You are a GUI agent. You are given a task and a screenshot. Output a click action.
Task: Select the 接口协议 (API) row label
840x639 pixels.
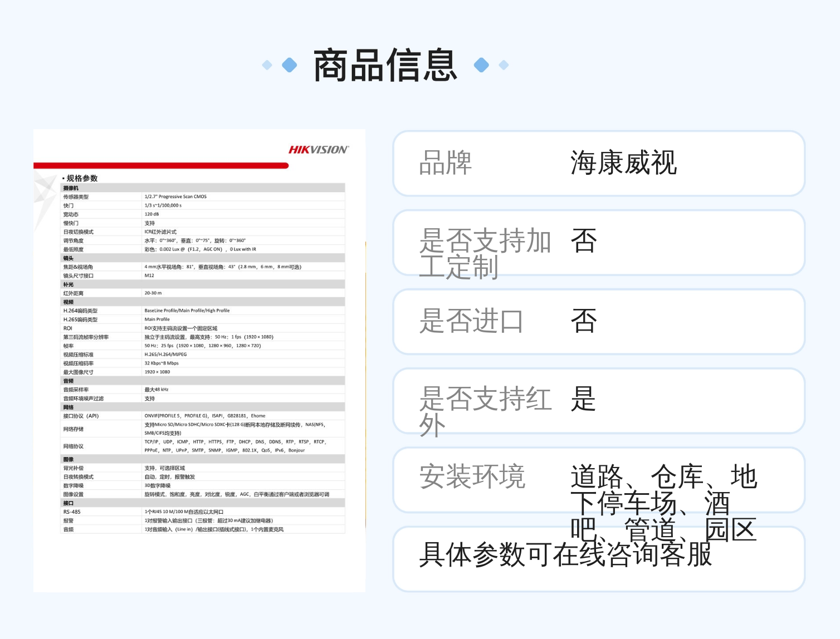(x=81, y=416)
